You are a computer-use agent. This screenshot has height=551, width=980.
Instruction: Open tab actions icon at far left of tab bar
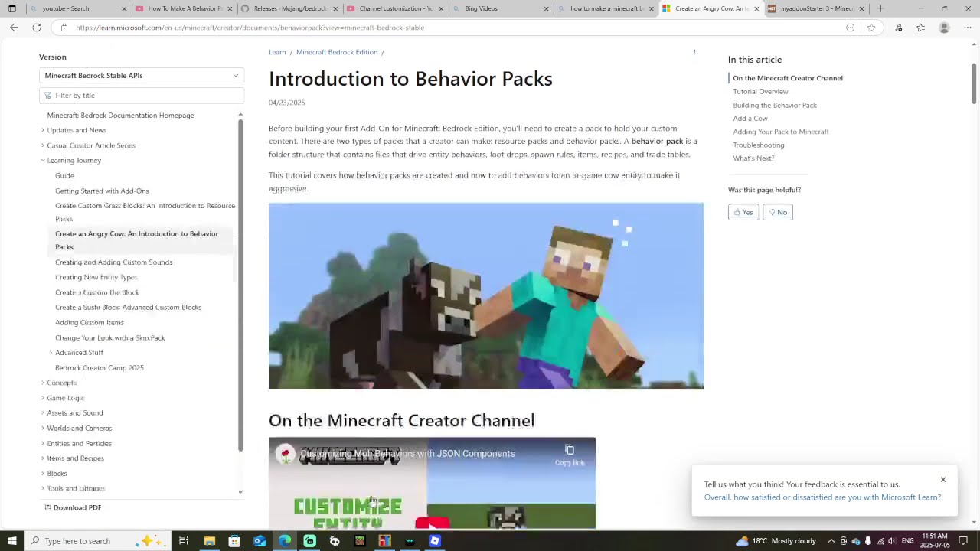[11, 8]
